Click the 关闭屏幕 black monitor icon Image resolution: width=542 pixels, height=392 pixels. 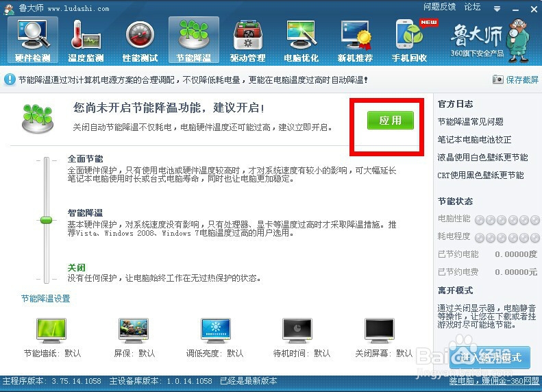pyautogui.click(x=380, y=330)
